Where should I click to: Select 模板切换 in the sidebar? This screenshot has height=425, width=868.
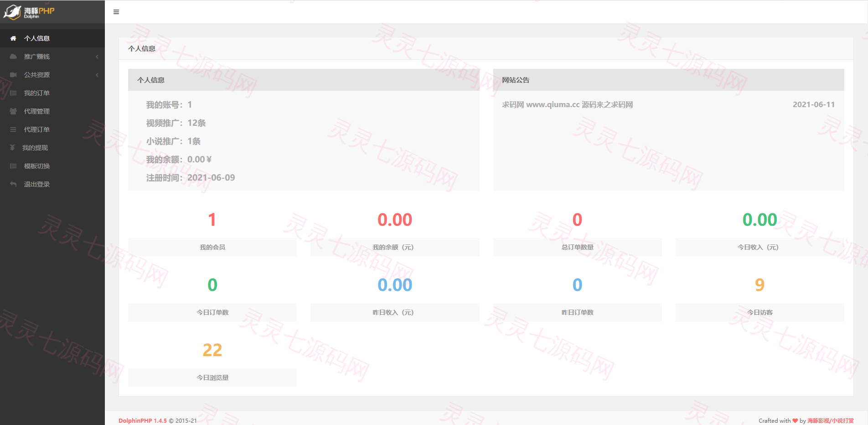pos(52,166)
